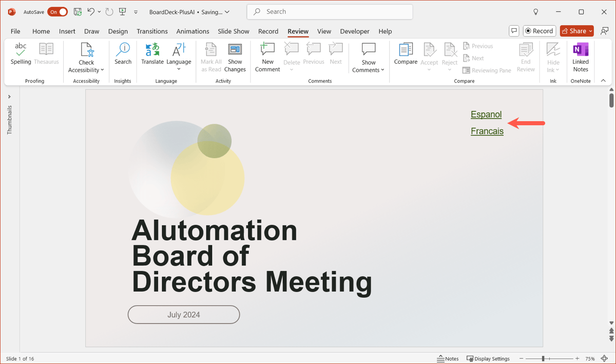The width and height of the screenshot is (616, 364).
Task: Click the Reject change icon
Action: click(450, 50)
